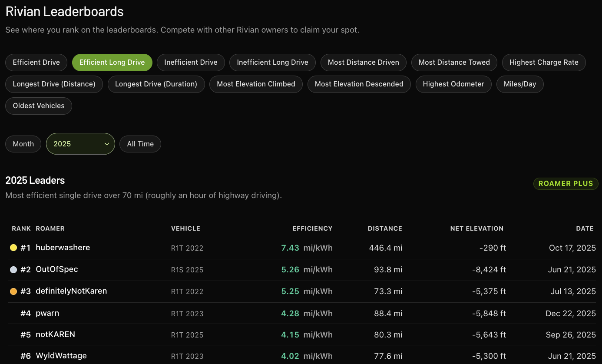Open the Most Distance Towed leaderboard
This screenshot has width=602, height=364.
pos(454,62)
